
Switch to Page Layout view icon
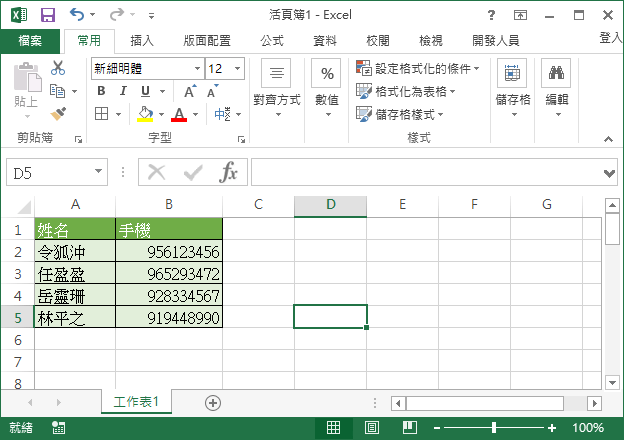372,428
